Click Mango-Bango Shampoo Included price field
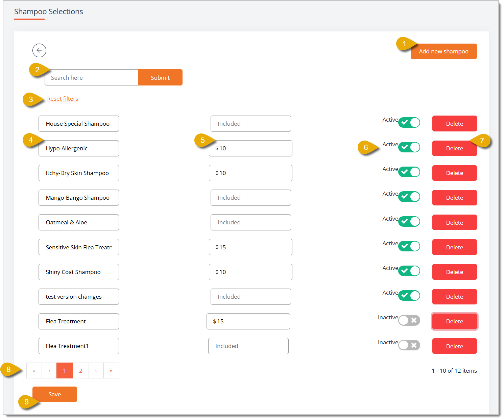 (250, 198)
